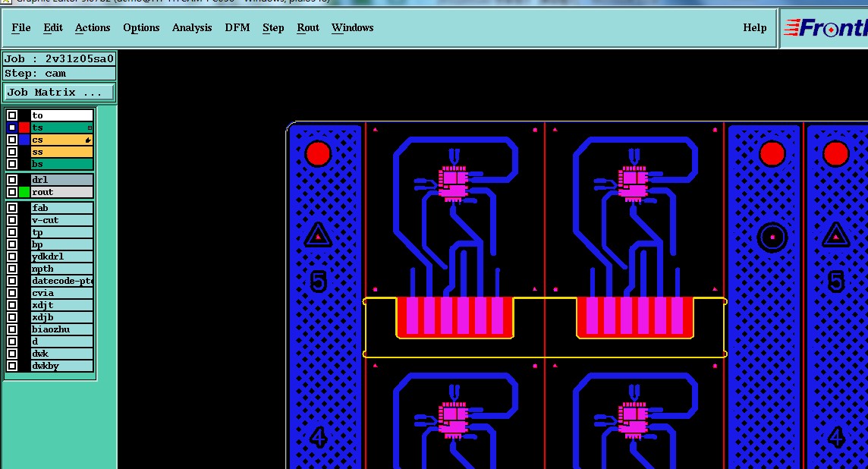Image resolution: width=868 pixels, height=469 pixels.
Task: Click the blue color swatch of cs layer
Action: point(24,140)
